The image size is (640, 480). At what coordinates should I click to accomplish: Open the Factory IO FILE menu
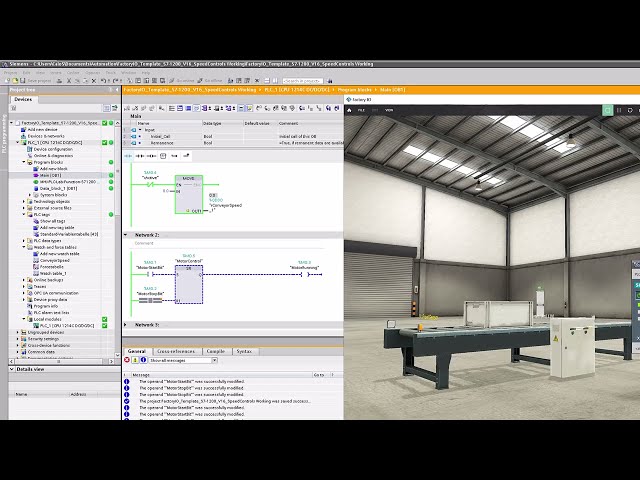(x=361, y=110)
